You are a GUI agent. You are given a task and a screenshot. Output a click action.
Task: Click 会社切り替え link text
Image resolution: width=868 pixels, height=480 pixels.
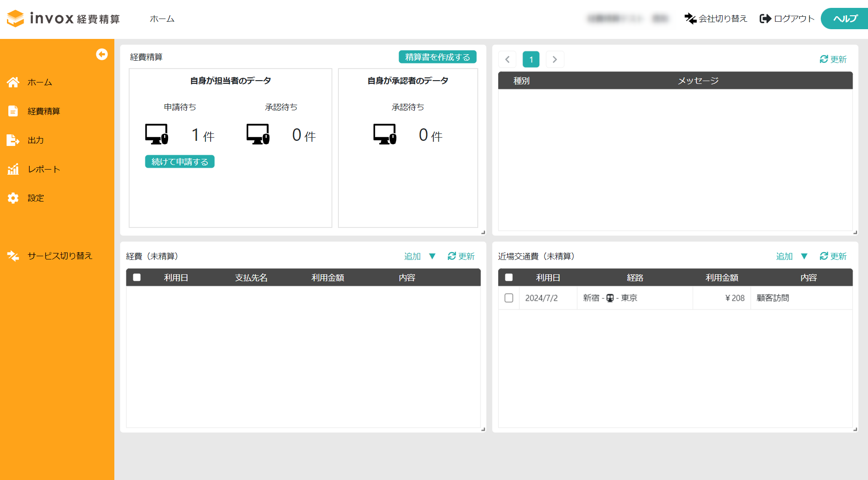coord(723,19)
